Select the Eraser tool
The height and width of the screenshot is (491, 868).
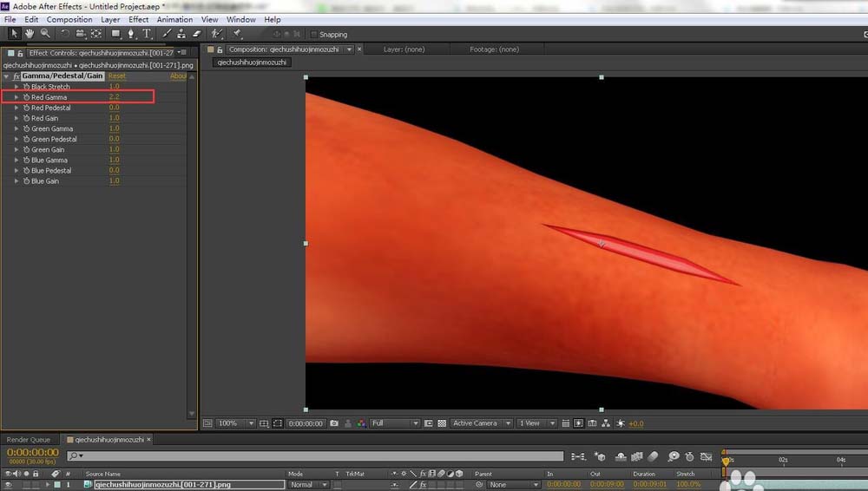click(196, 34)
